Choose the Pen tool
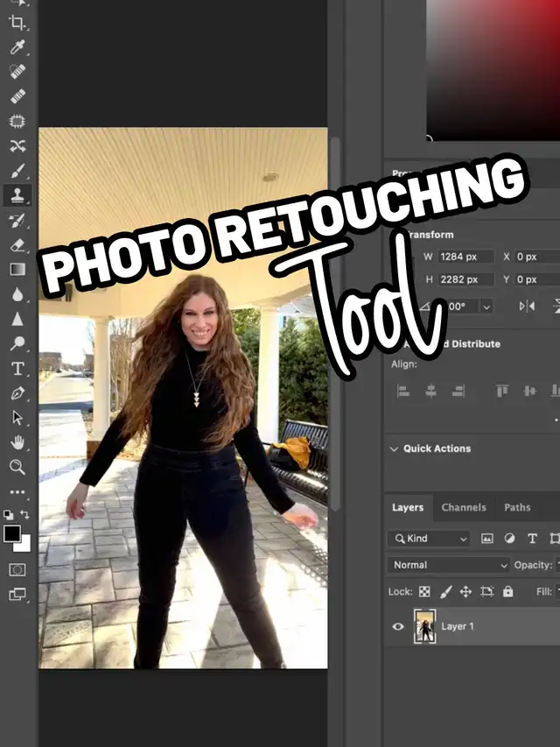This screenshot has width=560, height=747. (x=17, y=393)
